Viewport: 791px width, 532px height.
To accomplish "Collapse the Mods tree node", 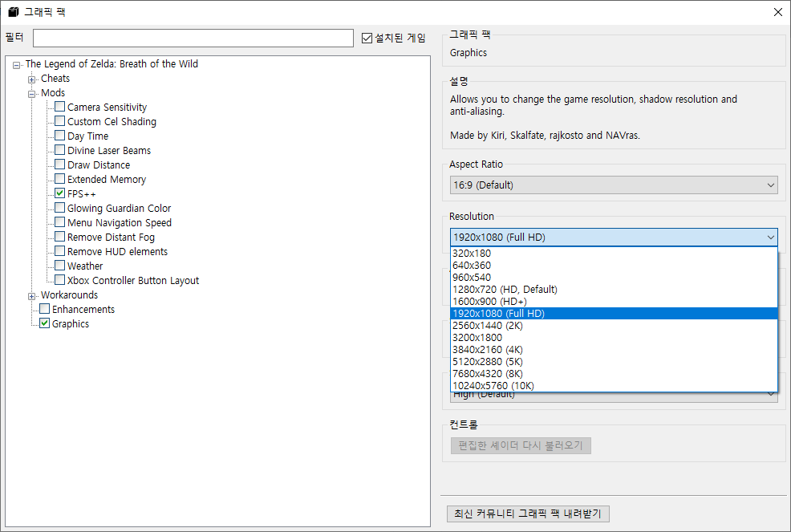I will pos(32,94).
